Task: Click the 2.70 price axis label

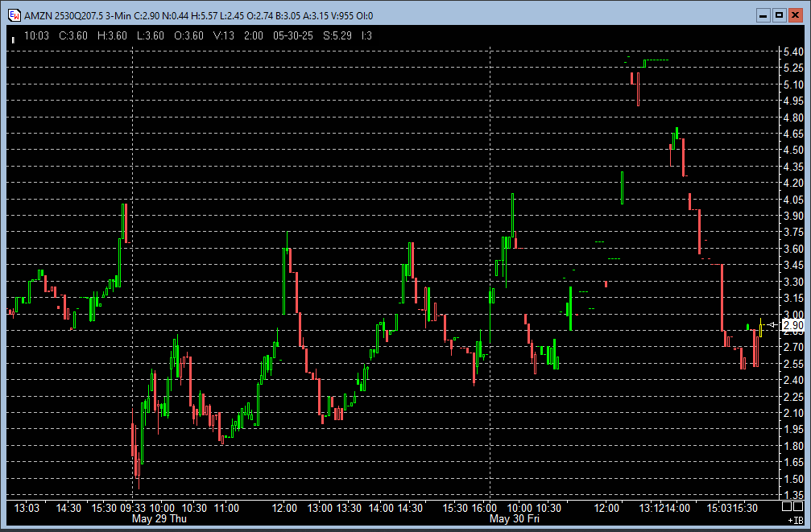Action: [793, 348]
